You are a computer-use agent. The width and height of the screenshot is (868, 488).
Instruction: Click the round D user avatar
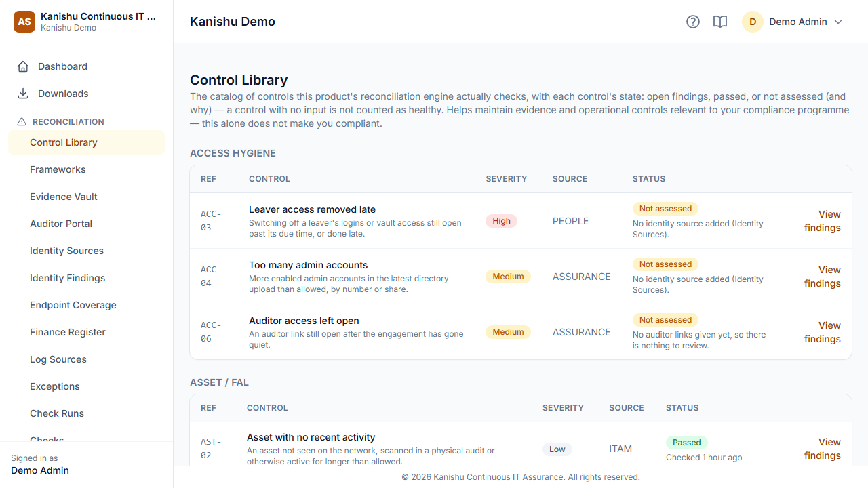[753, 22]
